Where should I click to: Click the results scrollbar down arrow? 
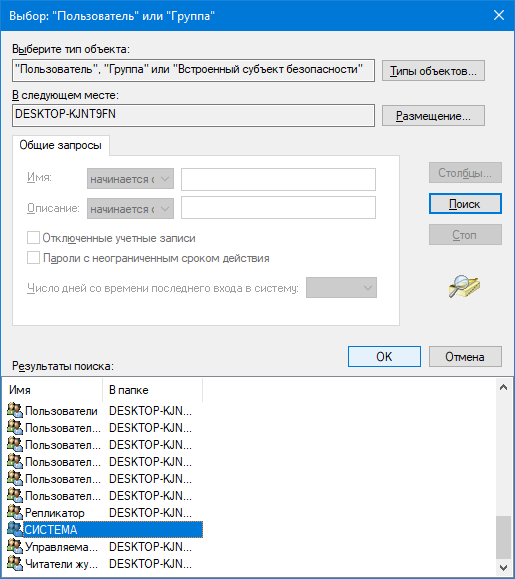coord(503,567)
